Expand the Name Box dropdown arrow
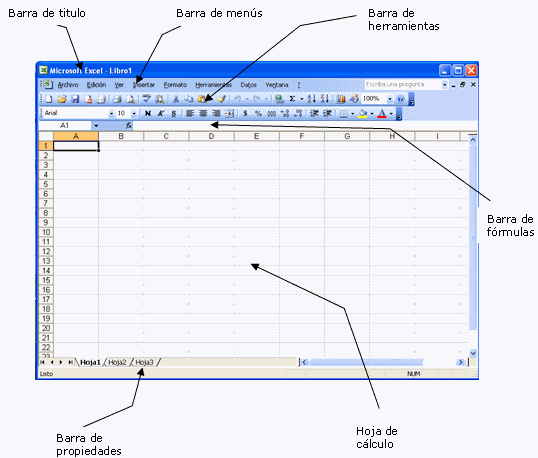The width and height of the screenshot is (538, 458). tap(96, 126)
